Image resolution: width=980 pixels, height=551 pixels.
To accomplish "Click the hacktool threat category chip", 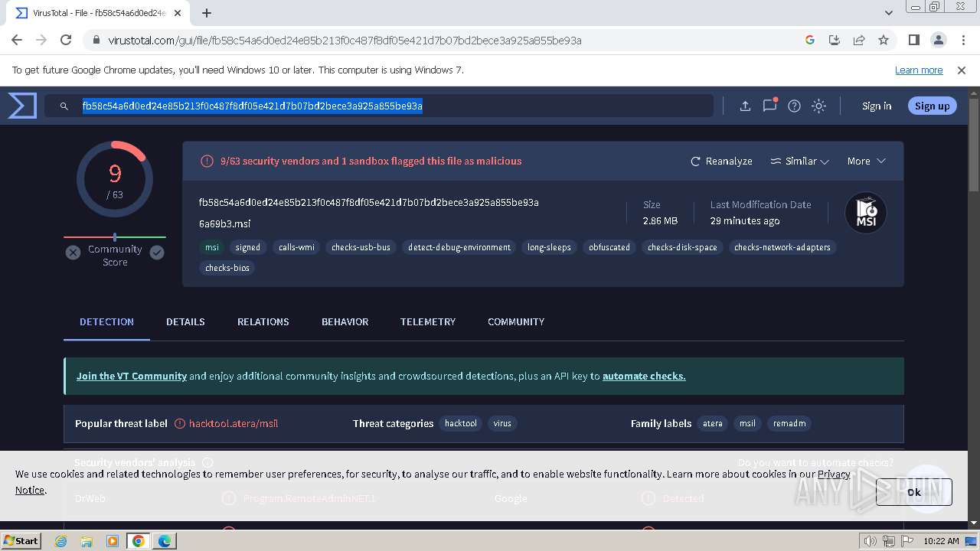I will pos(461,423).
